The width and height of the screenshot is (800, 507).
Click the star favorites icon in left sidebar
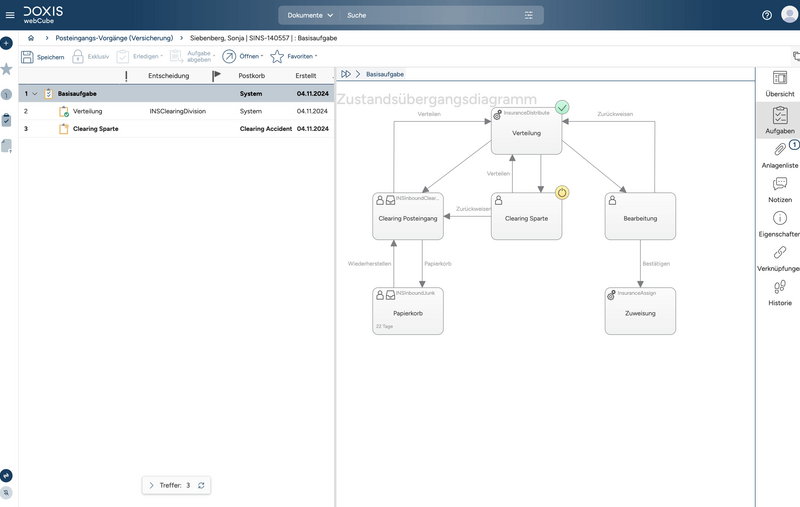(7, 69)
